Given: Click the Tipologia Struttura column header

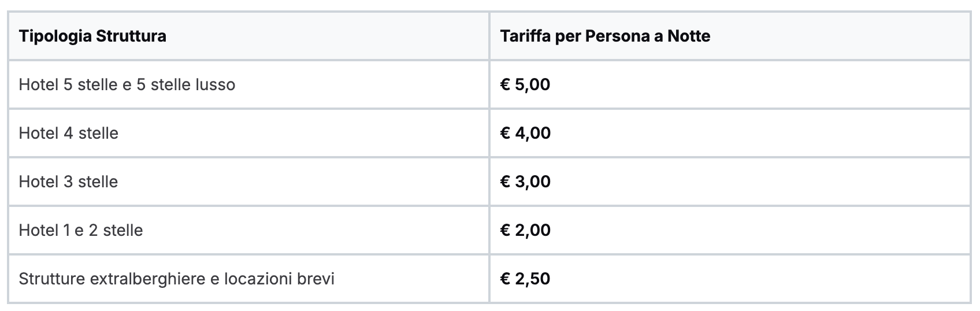Looking at the screenshot, I should [92, 36].
